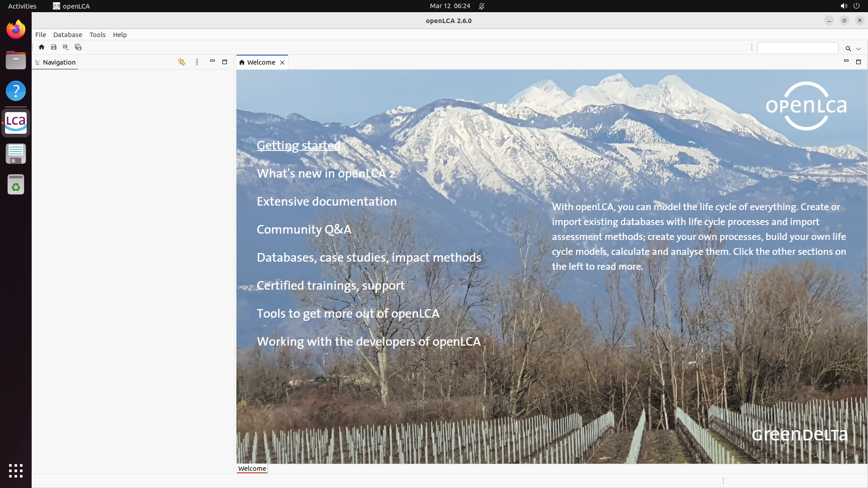Select the Navigation tab
This screenshot has height=488, width=868.
[x=59, y=62]
